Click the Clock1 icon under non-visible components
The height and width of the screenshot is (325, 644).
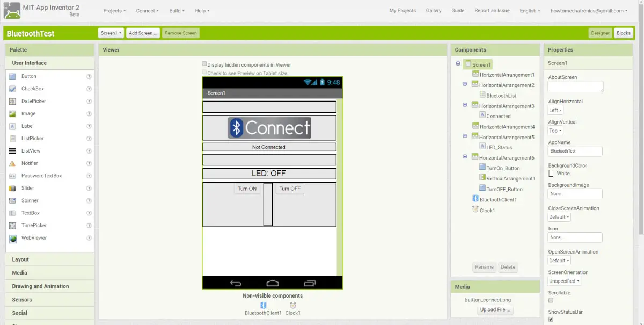coord(292,305)
